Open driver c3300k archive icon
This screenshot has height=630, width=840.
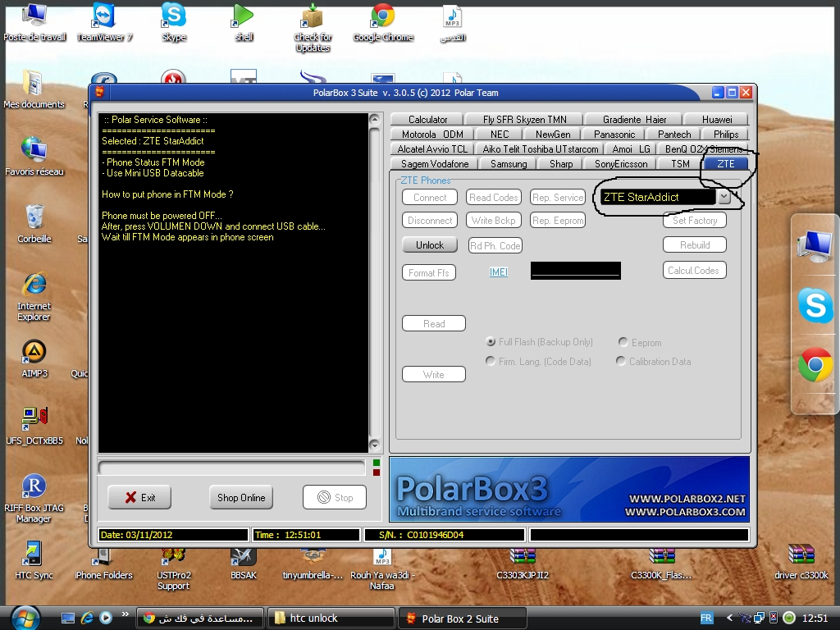[x=801, y=561]
